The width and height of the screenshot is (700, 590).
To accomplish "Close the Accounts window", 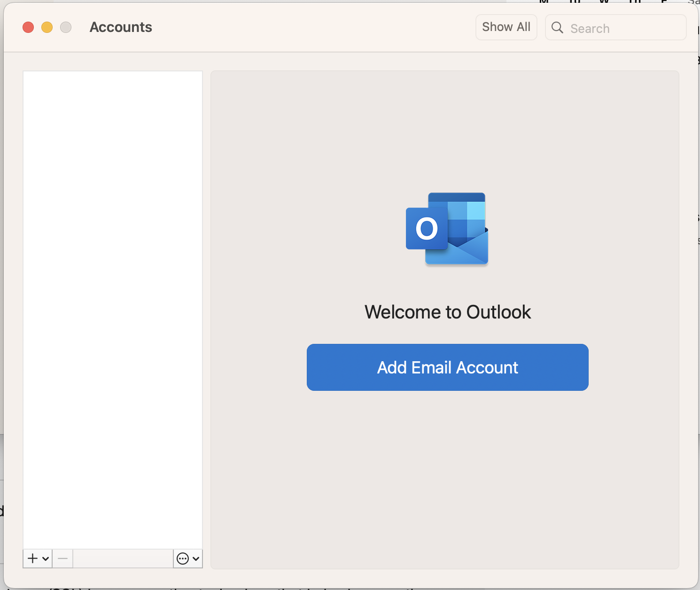I will pyautogui.click(x=28, y=27).
